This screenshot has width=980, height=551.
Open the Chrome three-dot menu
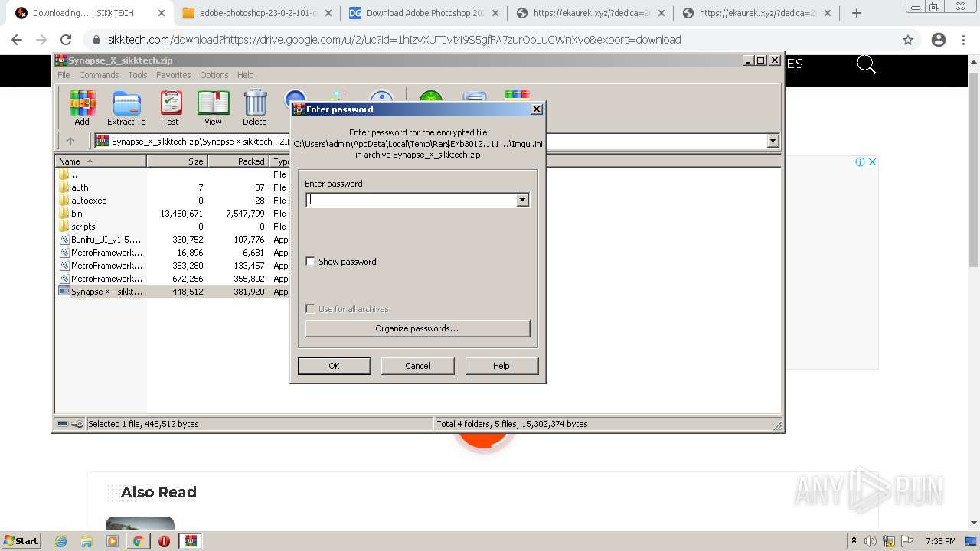click(x=963, y=40)
